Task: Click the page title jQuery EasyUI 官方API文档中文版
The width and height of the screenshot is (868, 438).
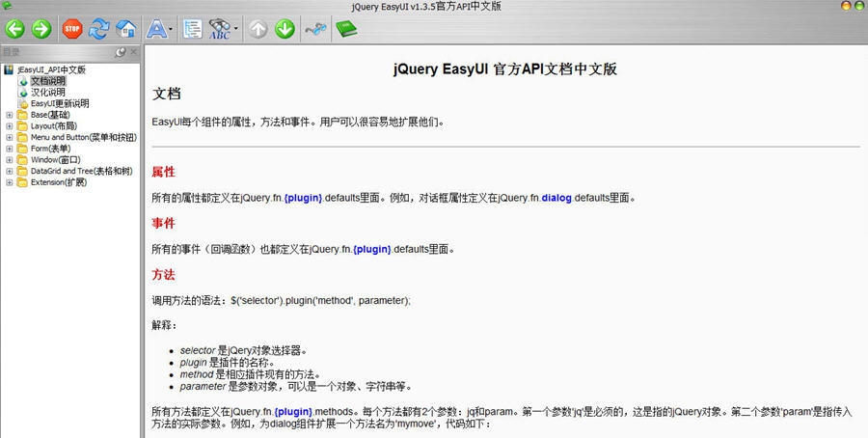Action: tap(505, 69)
